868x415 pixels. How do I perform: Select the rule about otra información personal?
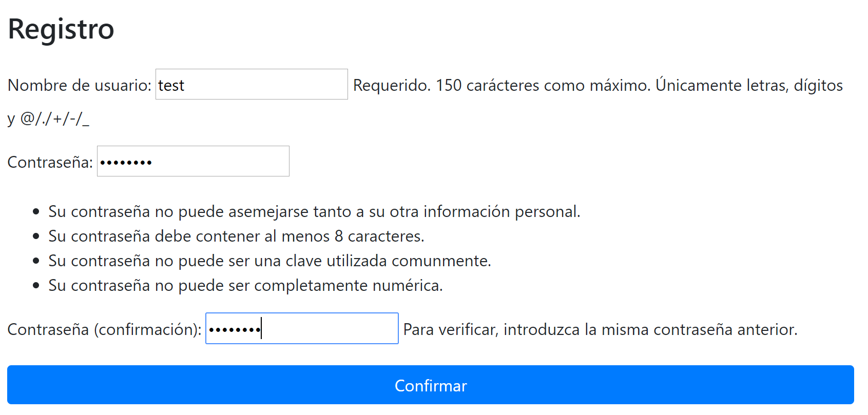point(314,211)
